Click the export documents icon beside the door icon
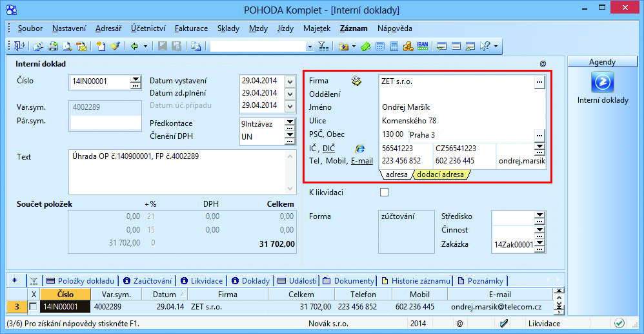Screen dimensions: 644x334 (x=39, y=47)
